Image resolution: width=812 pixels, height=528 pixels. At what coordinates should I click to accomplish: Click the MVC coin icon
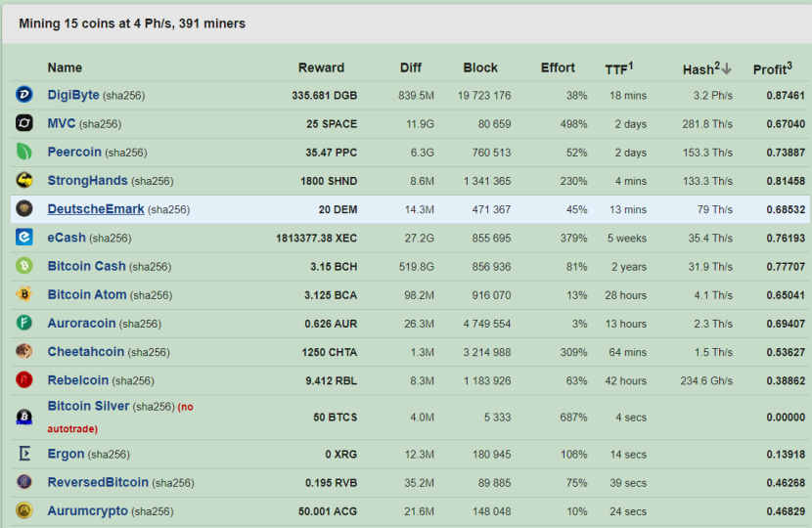24,123
